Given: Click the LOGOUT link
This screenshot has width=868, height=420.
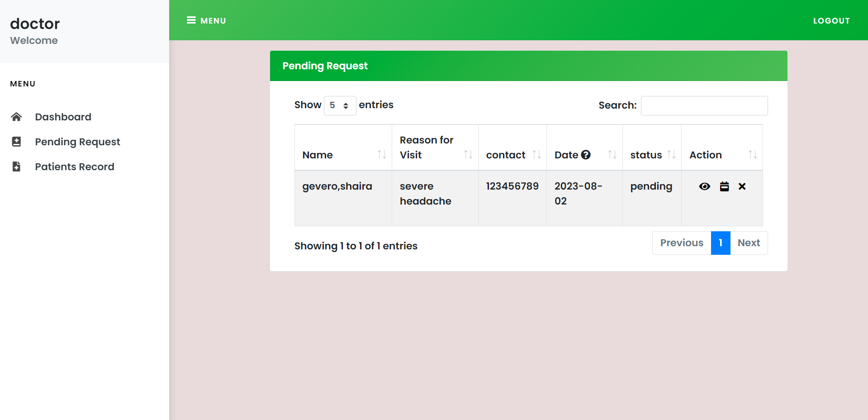Looking at the screenshot, I should tap(831, 21).
